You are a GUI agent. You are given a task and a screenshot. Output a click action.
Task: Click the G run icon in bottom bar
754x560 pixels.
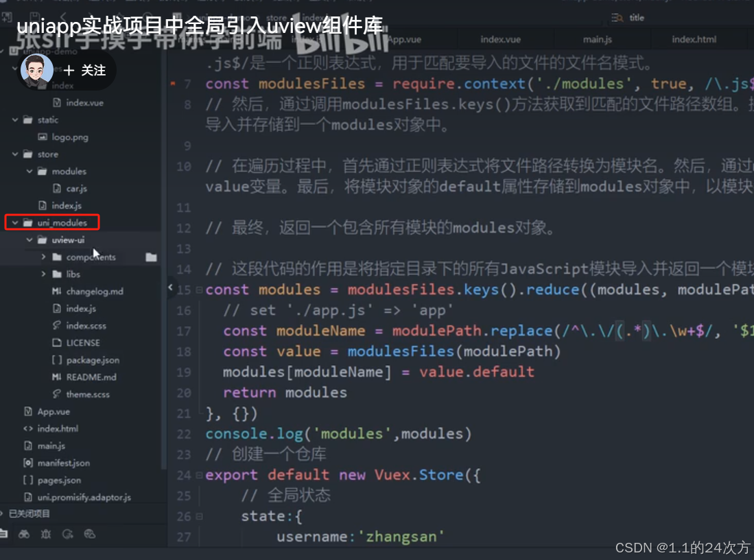click(x=67, y=534)
